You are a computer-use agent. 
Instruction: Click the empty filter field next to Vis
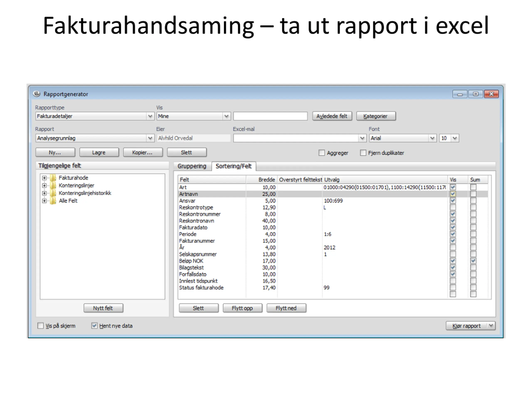coord(270,116)
